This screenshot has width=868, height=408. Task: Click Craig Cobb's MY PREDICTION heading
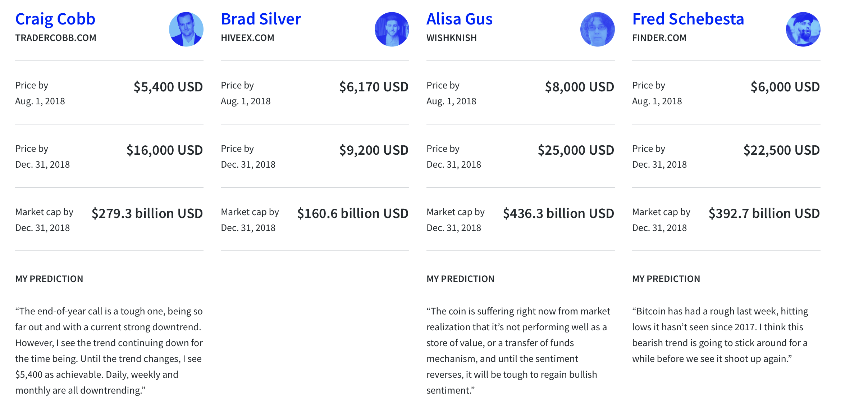[x=49, y=279]
